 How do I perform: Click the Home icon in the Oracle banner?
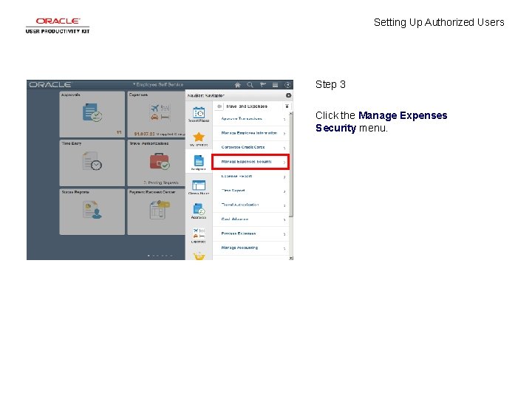click(237, 85)
